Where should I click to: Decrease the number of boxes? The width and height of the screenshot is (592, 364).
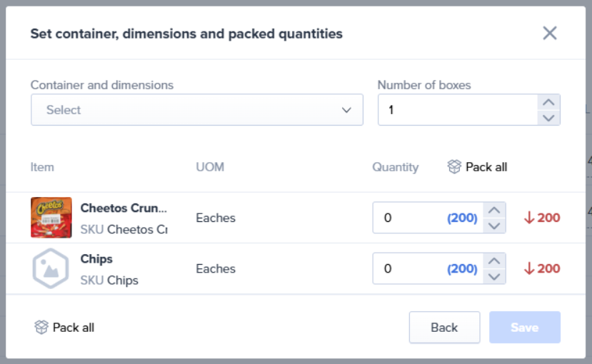(548, 118)
